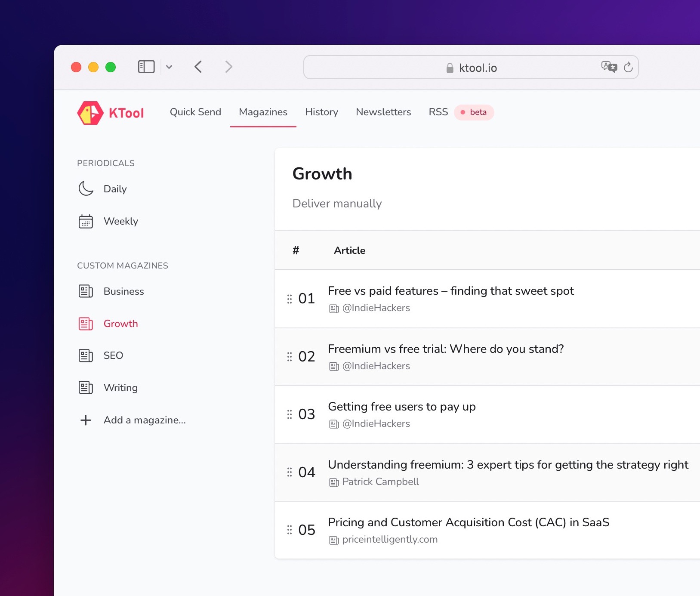Open article 'Getting free users to pay up'

(401, 407)
